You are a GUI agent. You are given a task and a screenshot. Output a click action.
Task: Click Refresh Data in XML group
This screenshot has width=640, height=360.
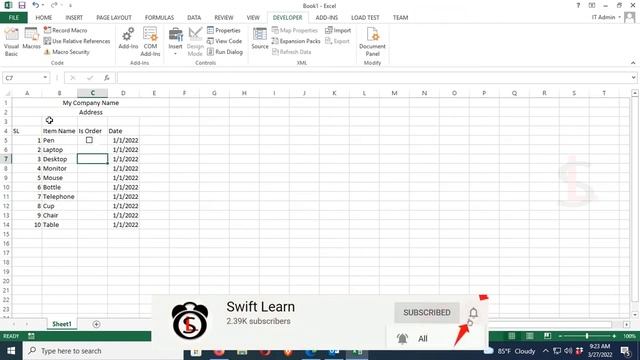coord(291,52)
